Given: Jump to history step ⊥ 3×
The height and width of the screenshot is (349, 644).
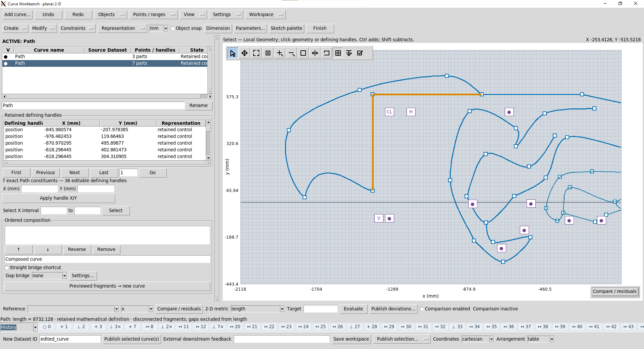Looking at the screenshot, I should pyautogui.click(x=115, y=327).
